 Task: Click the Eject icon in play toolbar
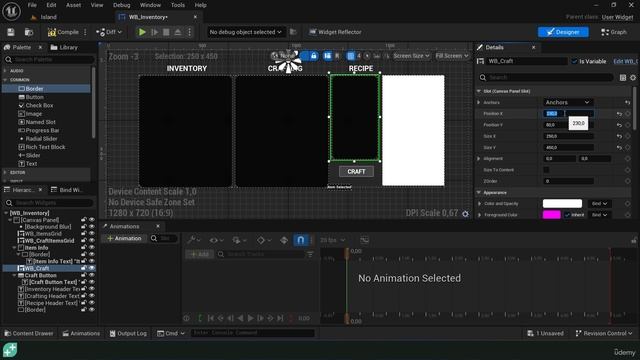point(178,32)
